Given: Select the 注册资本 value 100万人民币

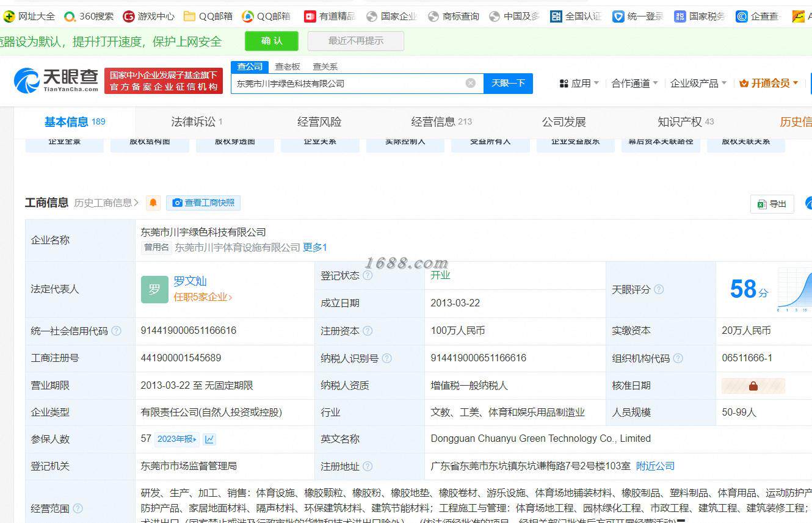Looking at the screenshot, I should [x=458, y=331].
